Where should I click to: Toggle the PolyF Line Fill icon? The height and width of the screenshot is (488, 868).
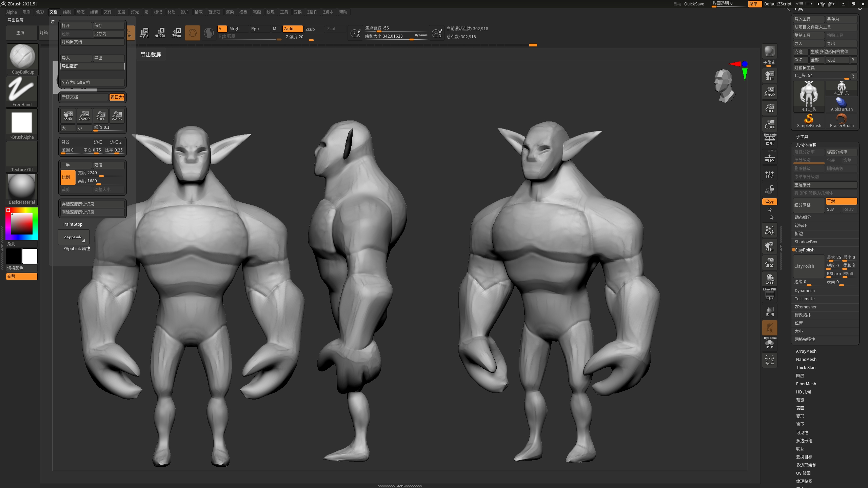(x=769, y=294)
